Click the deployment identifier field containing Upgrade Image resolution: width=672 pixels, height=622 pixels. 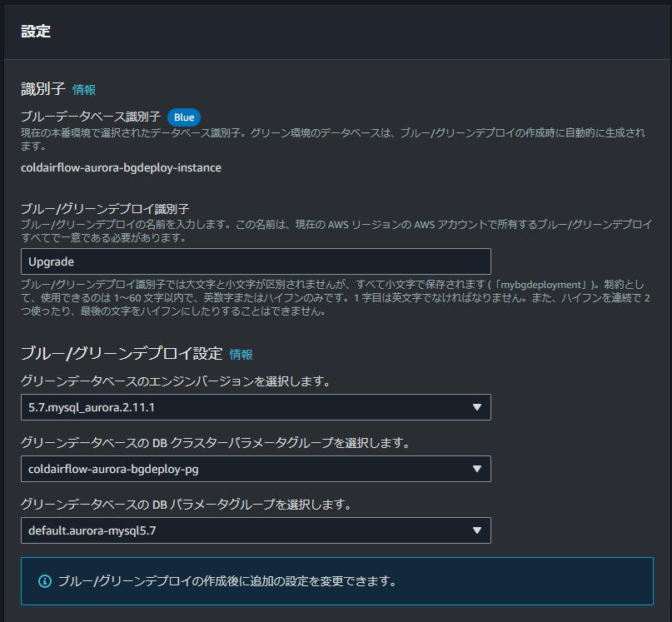click(255, 261)
